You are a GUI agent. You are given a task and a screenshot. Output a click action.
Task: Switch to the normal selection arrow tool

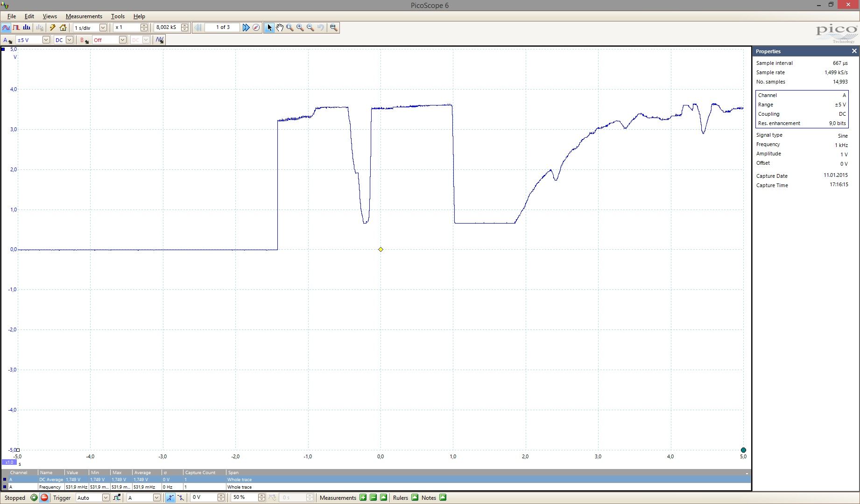[x=269, y=28]
